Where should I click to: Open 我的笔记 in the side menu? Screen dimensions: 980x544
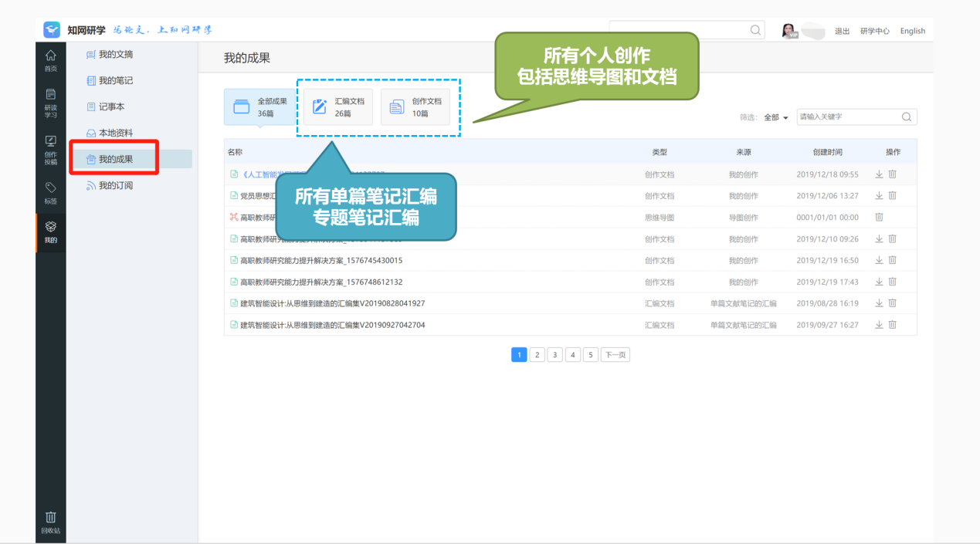tap(116, 80)
